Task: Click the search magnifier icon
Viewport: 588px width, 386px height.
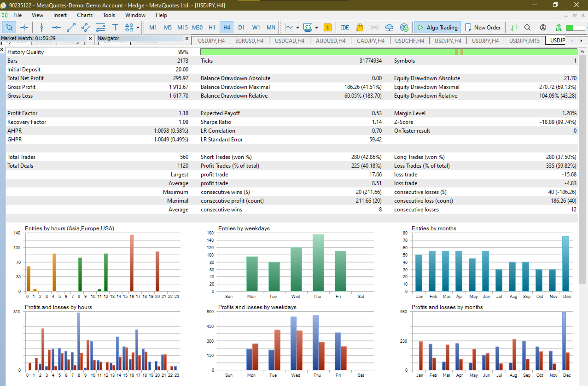Action: [x=527, y=27]
